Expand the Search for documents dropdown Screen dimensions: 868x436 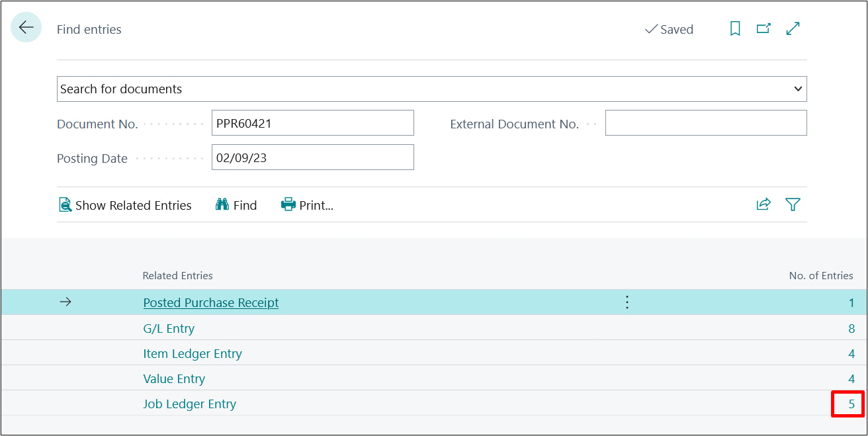(x=799, y=89)
